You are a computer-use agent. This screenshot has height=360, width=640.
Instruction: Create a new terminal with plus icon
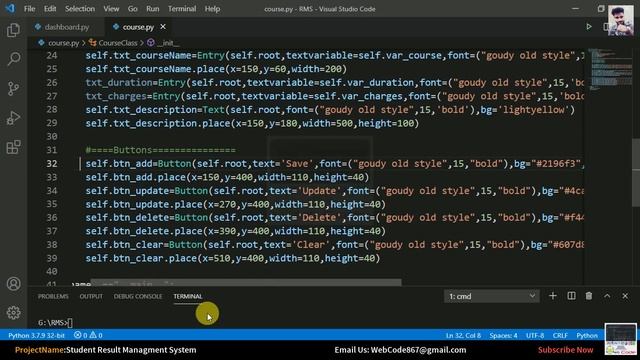point(553,296)
